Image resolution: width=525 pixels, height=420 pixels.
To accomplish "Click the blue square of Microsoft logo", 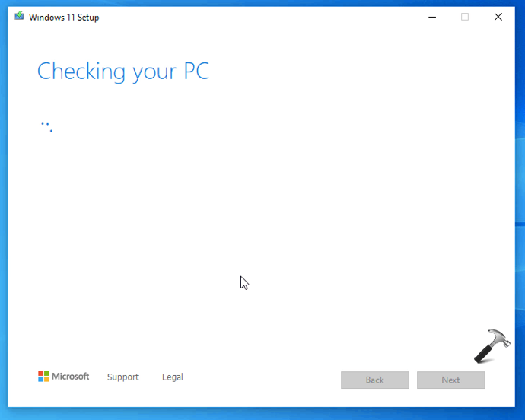I will click(x=41, y=380).
